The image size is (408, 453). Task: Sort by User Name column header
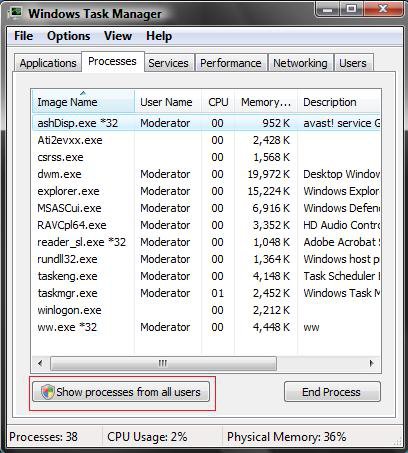coord(168,102)
